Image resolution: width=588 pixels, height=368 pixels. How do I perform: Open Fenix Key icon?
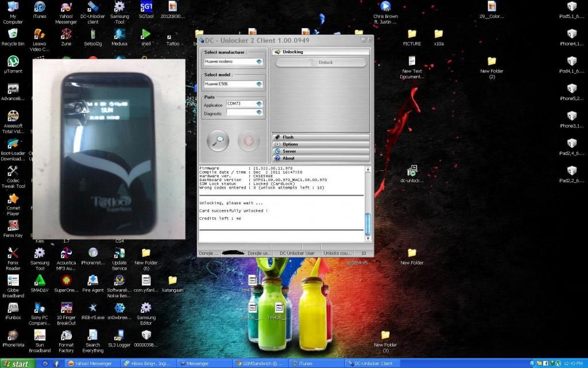[x=13, y=229]
